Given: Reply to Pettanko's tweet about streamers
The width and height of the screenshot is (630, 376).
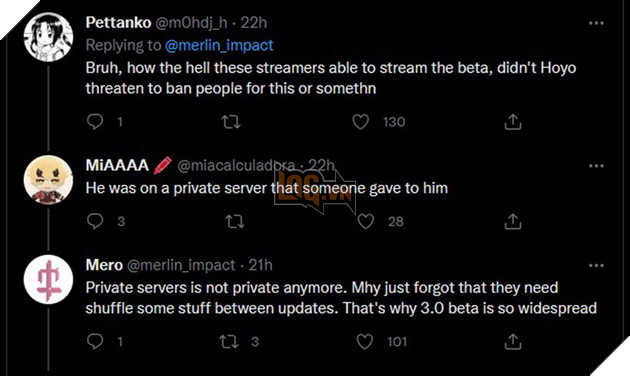Looking at the screenshot, I should tap(95, 121).
